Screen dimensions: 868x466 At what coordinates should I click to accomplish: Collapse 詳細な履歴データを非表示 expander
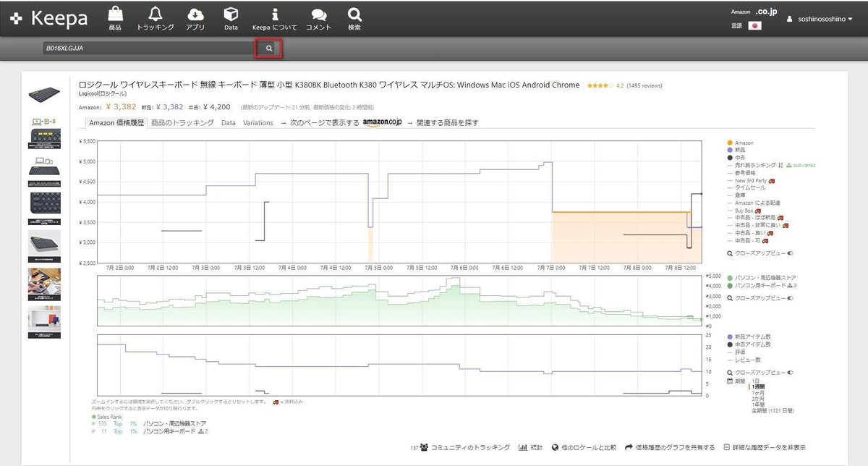(x=763, y=447)
